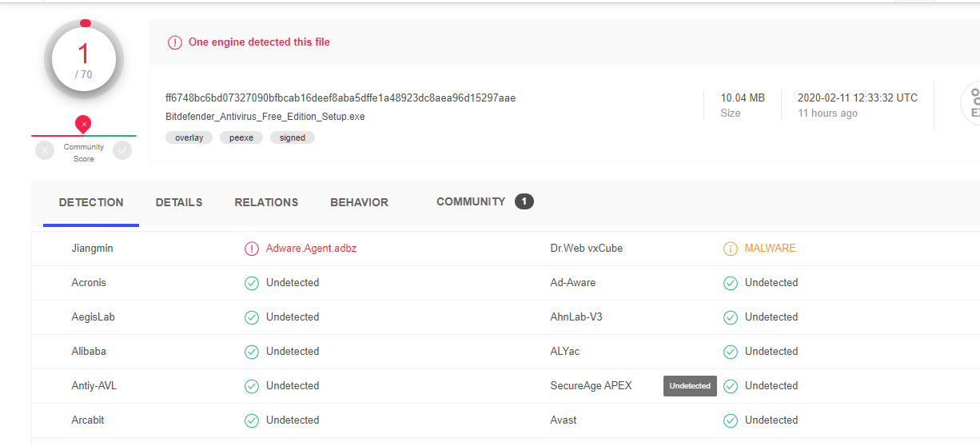Viewport: 980px width, 446px height.
Task: Click the Avast engine name
Action: (x=564, y=420)
